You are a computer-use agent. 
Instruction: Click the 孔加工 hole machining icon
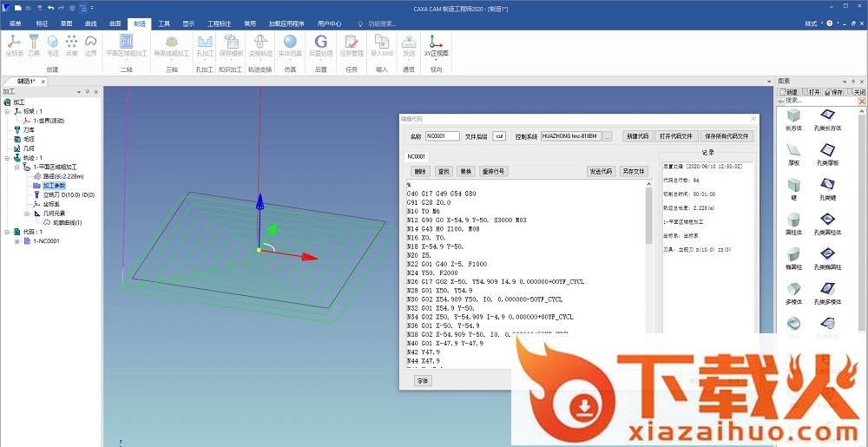[206, 45]
